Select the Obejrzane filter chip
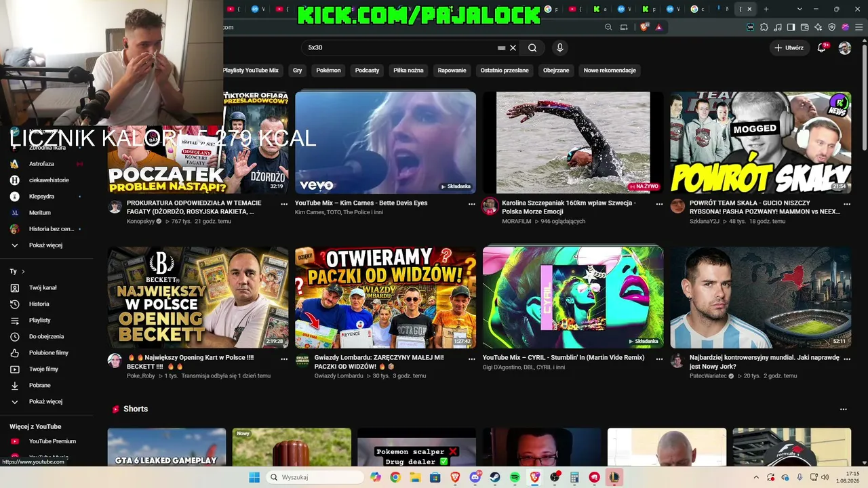 coord(556,70)
